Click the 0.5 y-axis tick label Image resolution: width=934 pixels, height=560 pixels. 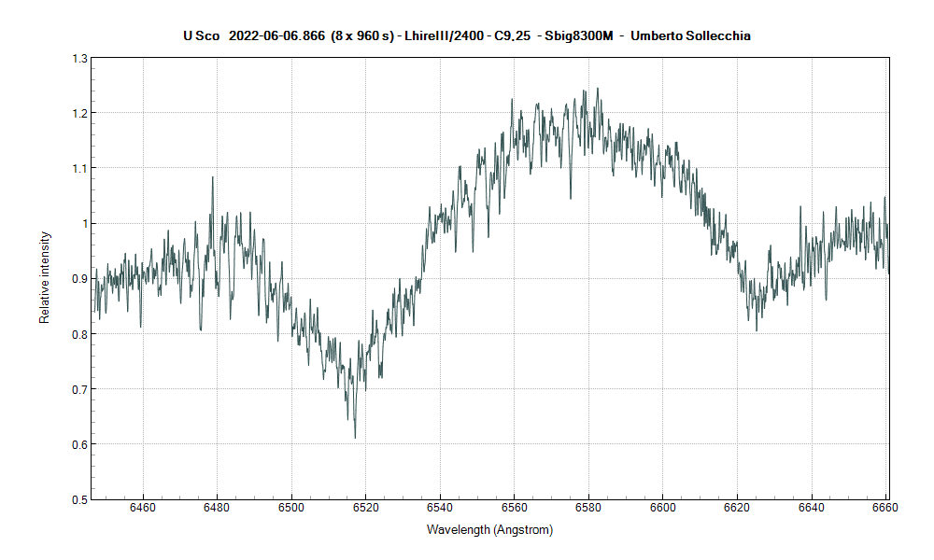click(x=79, y=499)
